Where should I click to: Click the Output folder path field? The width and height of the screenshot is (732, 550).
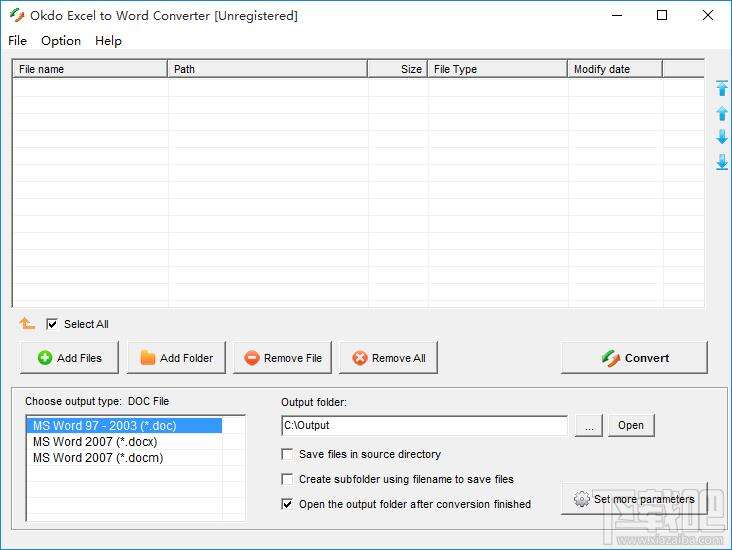(424, 425)
